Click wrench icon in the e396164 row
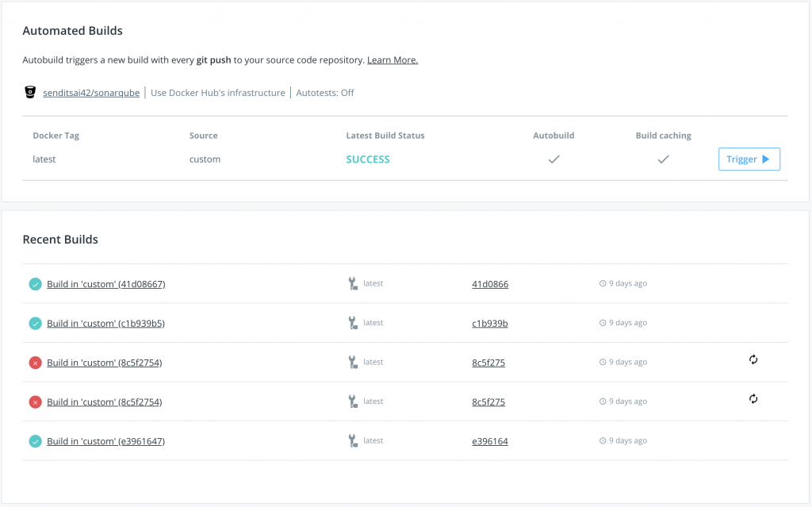This screenshot has height=507, width=812. (353, 440)
